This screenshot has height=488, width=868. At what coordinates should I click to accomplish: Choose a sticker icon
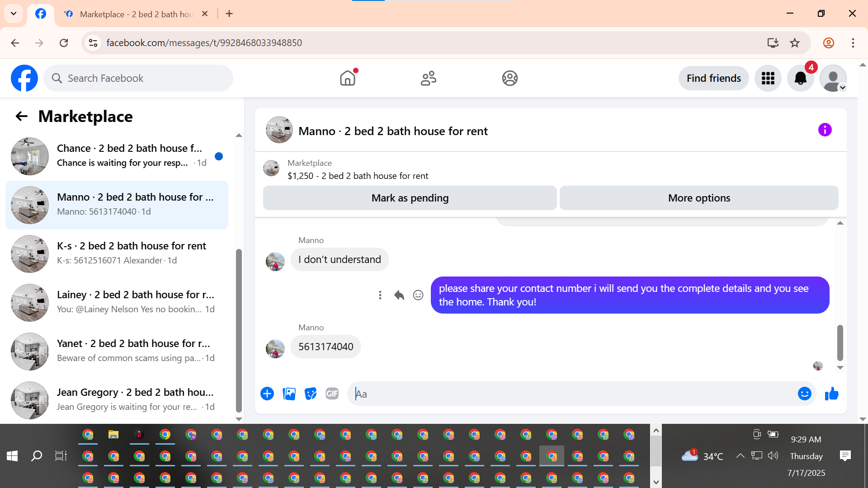point(311,394)
